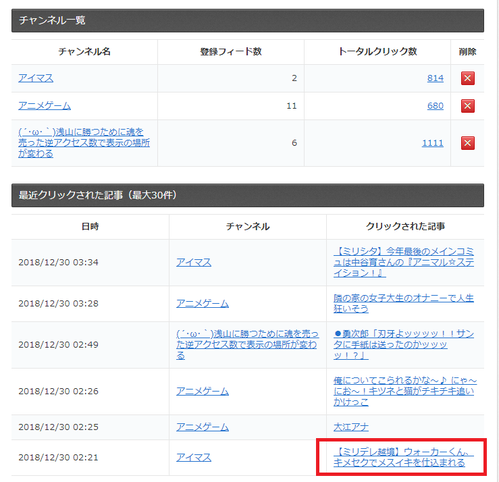Open the 隣の家の女子大生 article link
The width and height of the screenshot is (499, 482).
click(x=404, y=303)
